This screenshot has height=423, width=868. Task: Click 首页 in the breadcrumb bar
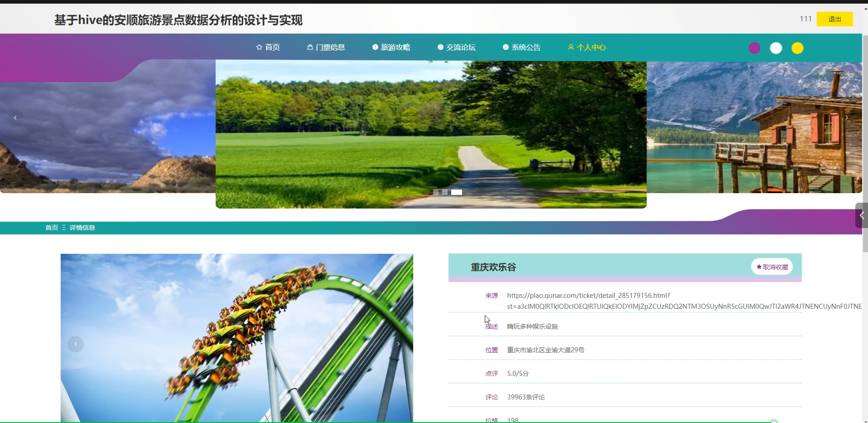pyautogui.click(x=52, y=228)
